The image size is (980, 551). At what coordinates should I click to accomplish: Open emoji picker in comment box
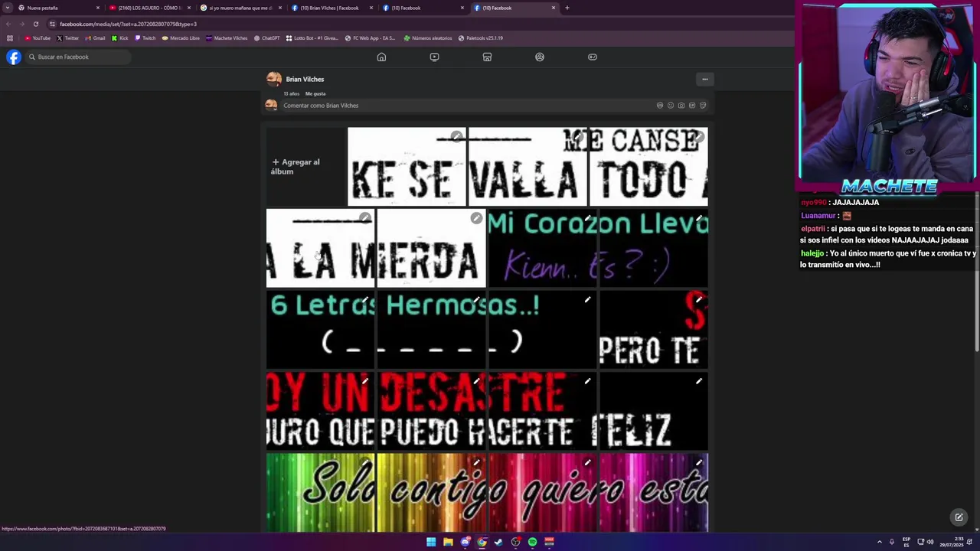coord(671,106)
